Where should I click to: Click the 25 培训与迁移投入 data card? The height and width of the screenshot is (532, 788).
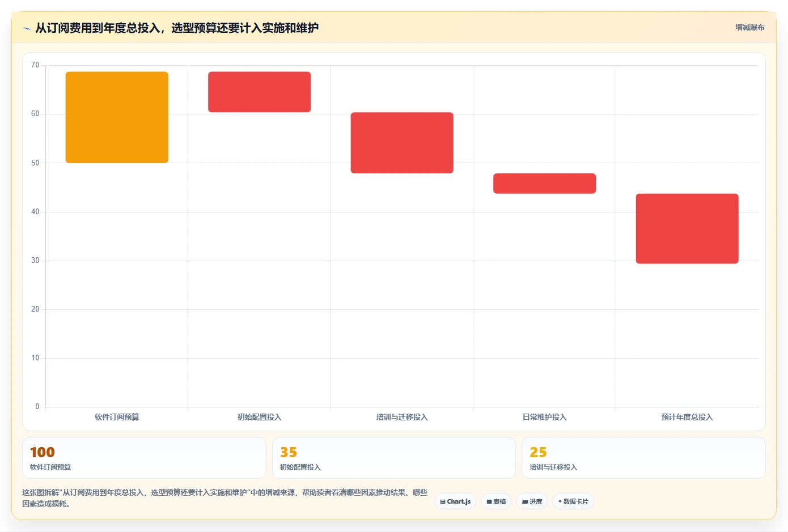coord(643,458)
